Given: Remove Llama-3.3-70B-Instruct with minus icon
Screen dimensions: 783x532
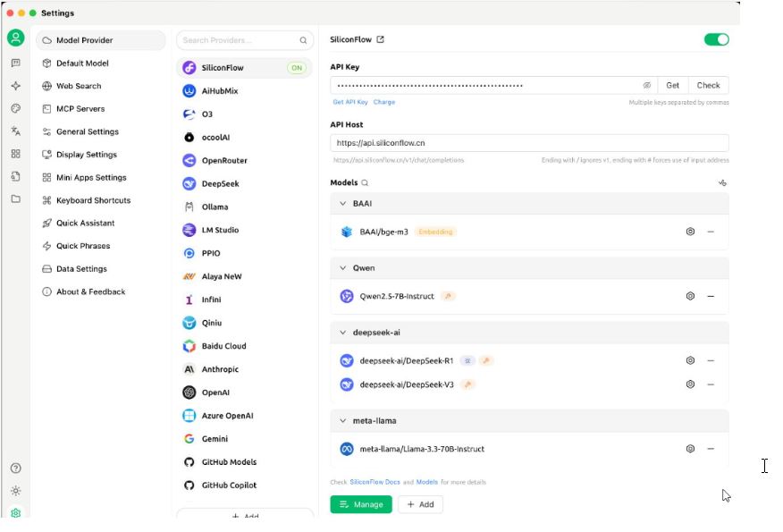Looking at the screenshot, I should point(711,449).
